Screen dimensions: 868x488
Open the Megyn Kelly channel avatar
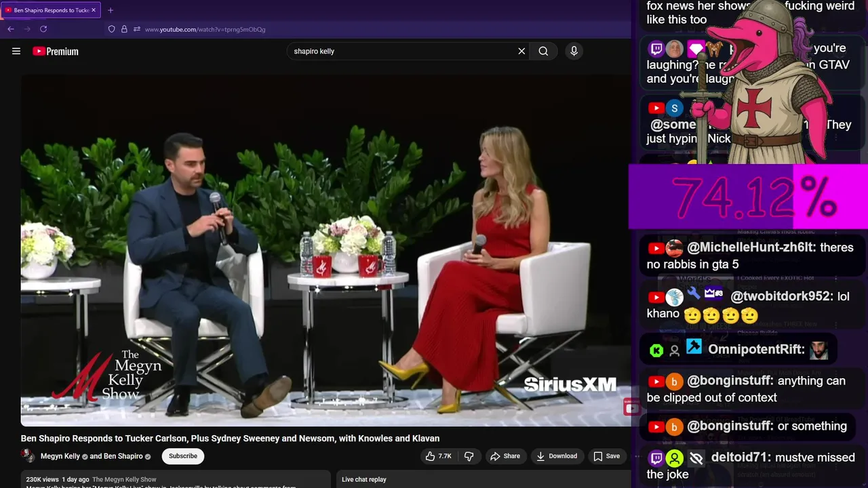tap(28, 456)
